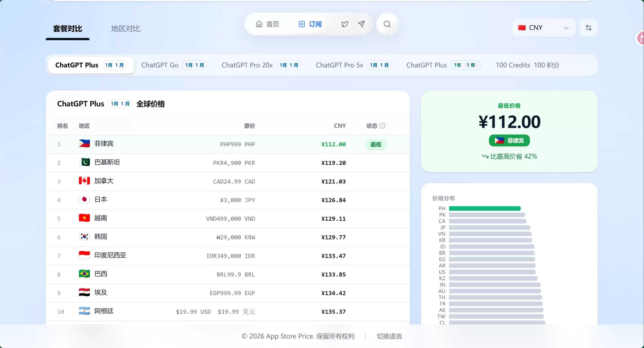Open the Twitter bird icon link
This screenshot has height=348, width=644.
[x=345, y=24]
